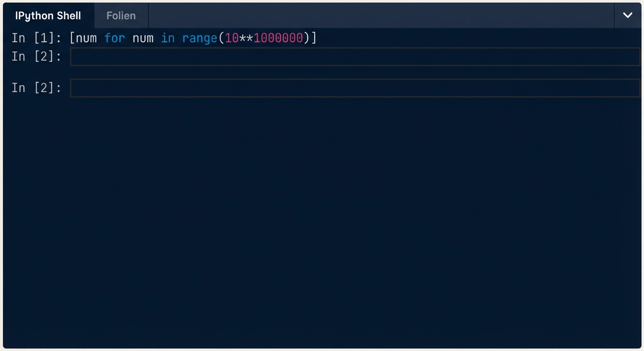This screenshot has height=351, width=644.
Task: Switch to the IPython Shell tab
Action: (48, 16)
